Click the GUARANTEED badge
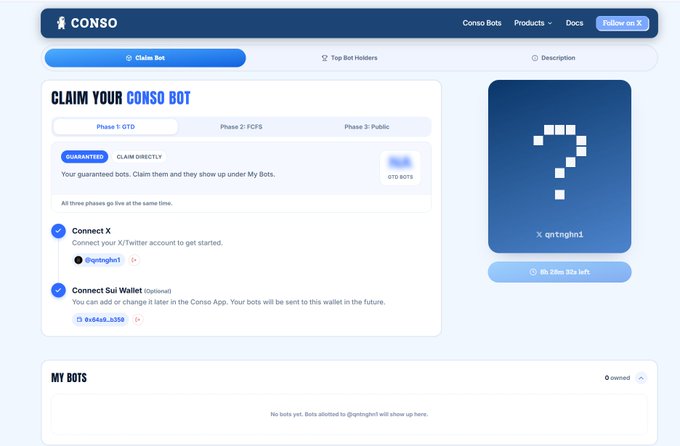 85,157
